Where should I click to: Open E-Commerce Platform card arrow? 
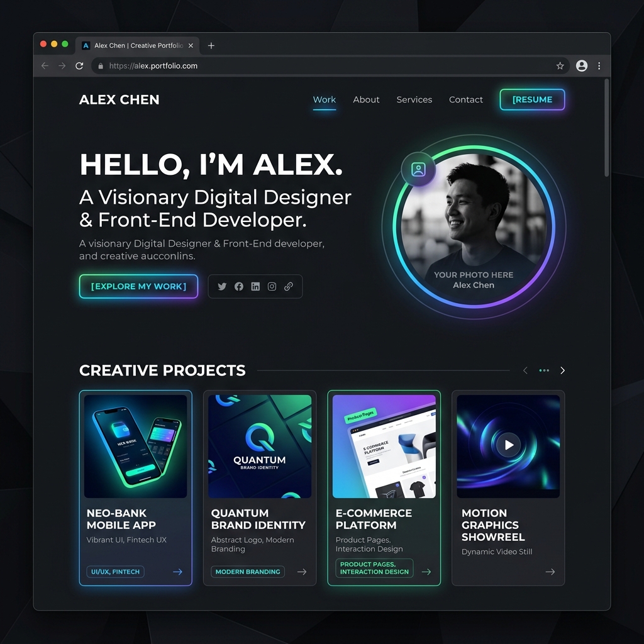426,572
